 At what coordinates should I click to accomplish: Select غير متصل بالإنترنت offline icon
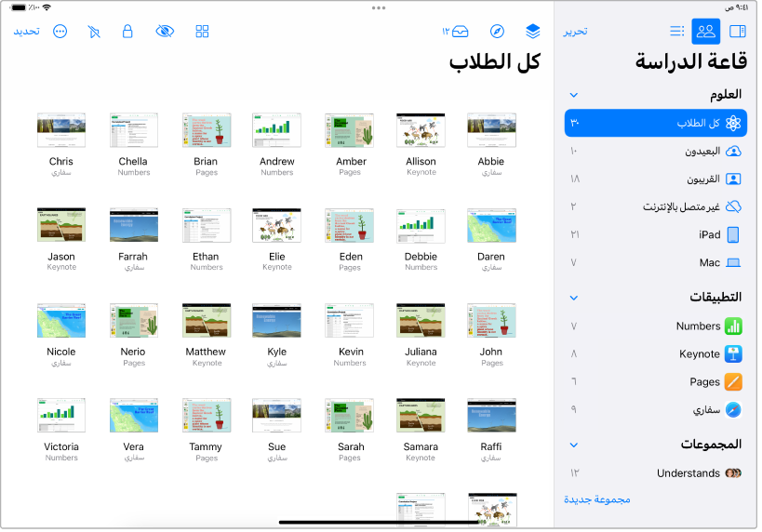pyautogui.click(x=733, y=207)
